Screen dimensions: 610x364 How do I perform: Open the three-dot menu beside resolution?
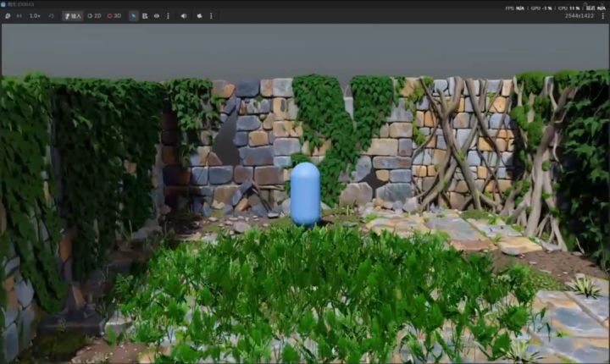pyautogui.click(x=603, y=16)
